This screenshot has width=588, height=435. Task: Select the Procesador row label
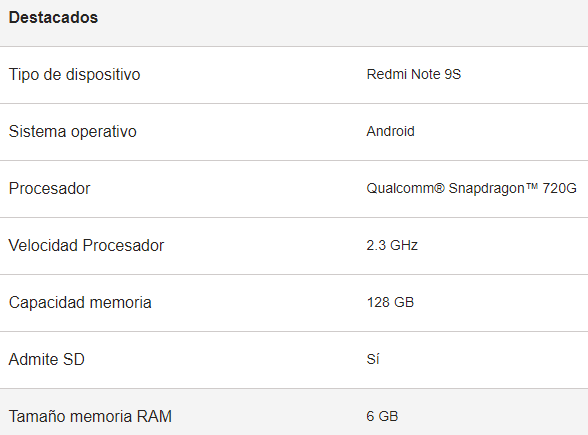50,189
